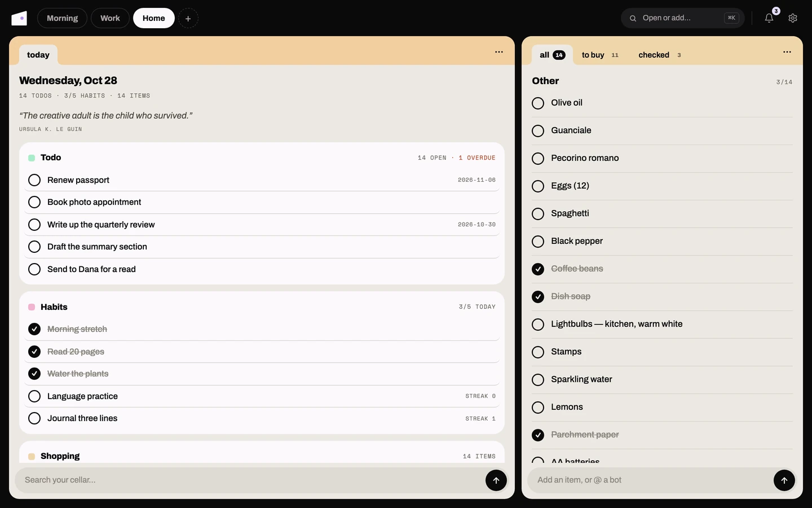The width and height of the screenshot is (812, 508).
Task: Switch to the Work tab
Action: [x=110, y=18]
